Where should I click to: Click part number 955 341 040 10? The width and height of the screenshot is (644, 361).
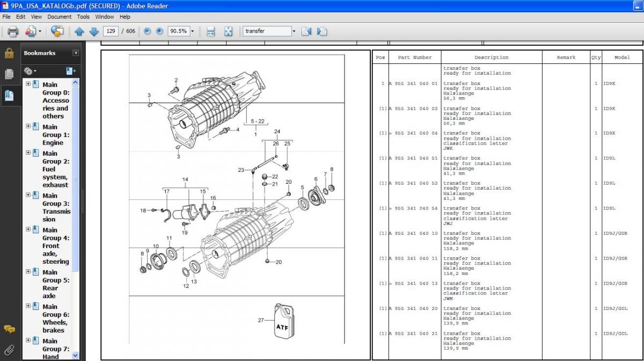pyautogui.click(x=416, y=234)
